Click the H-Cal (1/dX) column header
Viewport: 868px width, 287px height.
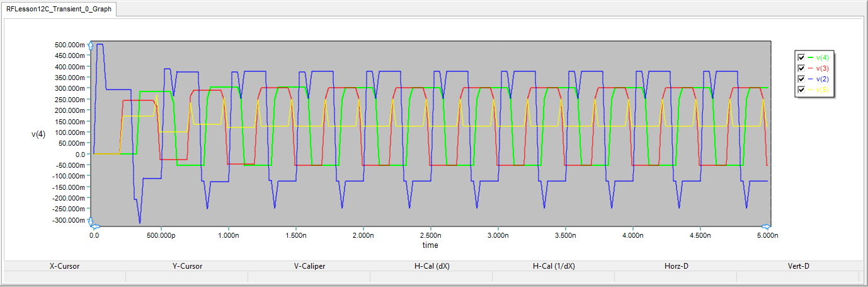[x=554, y=266]
